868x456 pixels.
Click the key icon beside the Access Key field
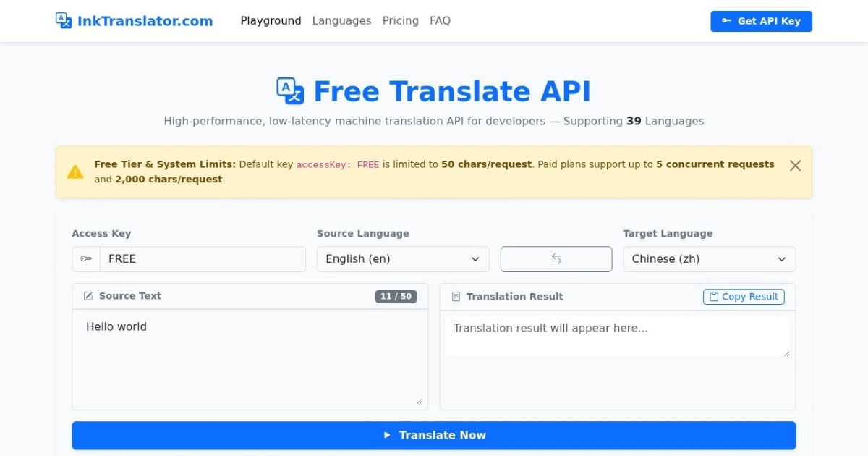click(86, 259)
